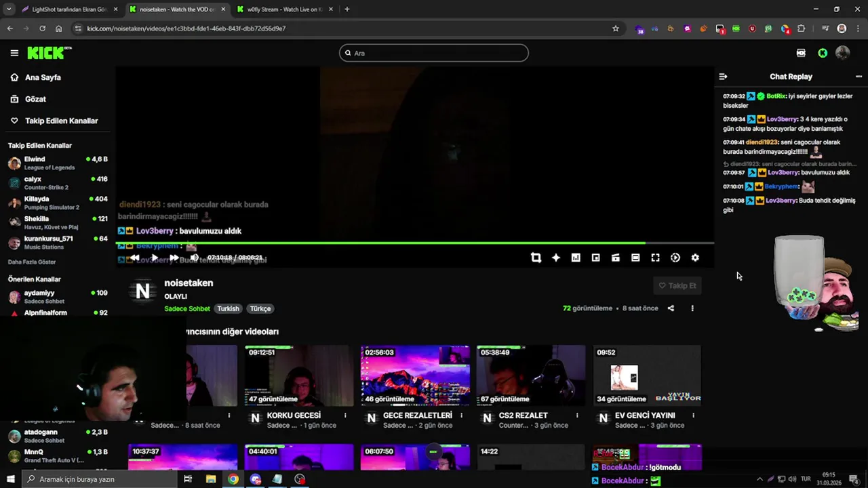The image size is (868, 488).
Task: Mute the video with the speaker icon
Action: pyautogui.click(x=195, y=258)
